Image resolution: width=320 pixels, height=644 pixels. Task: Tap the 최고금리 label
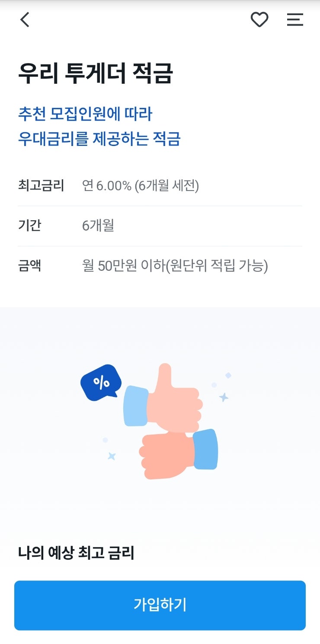tap(41, 186)
